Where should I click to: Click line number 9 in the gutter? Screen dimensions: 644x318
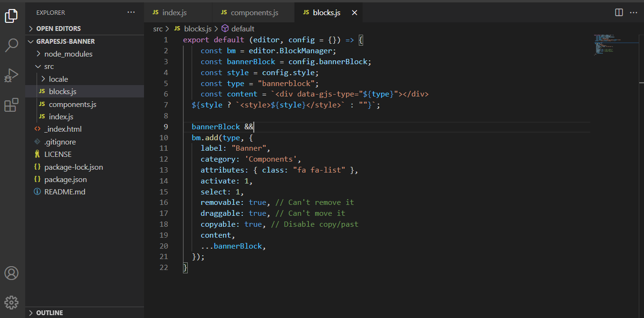(x=165, y=126)
